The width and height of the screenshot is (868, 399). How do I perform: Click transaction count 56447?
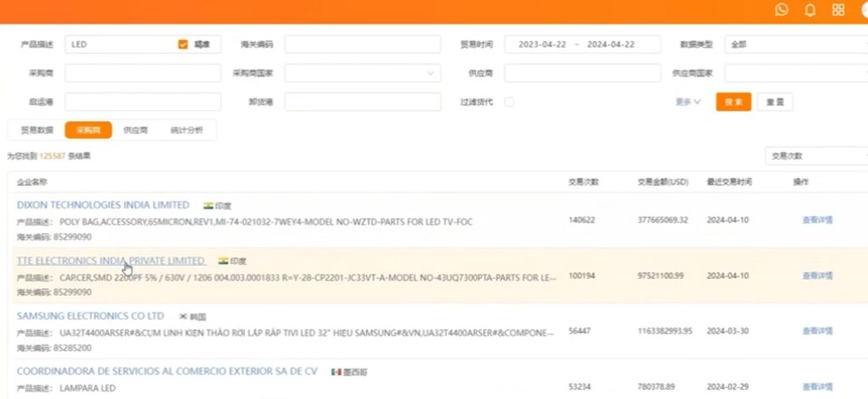[x=580, y=331]
